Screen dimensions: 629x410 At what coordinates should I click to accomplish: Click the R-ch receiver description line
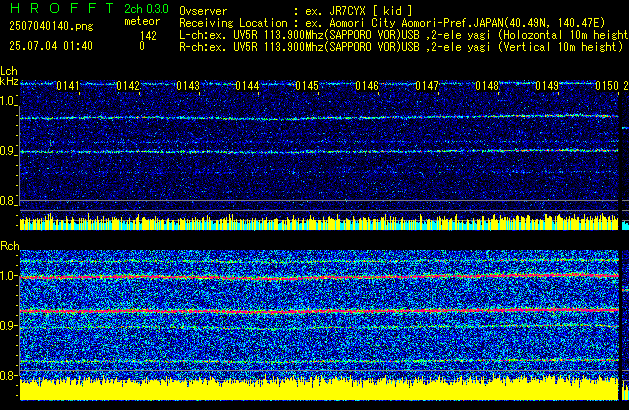click(401, 47)
